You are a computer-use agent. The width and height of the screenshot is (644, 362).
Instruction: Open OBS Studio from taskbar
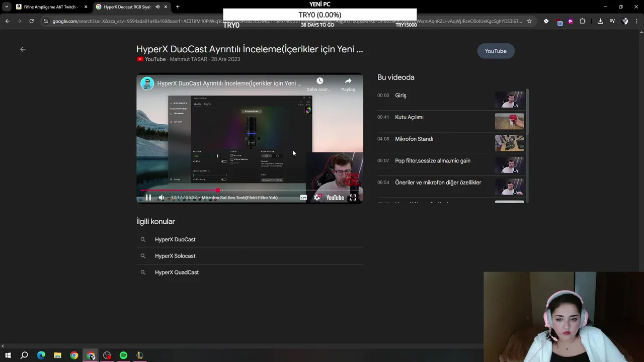tap(107, 355)
